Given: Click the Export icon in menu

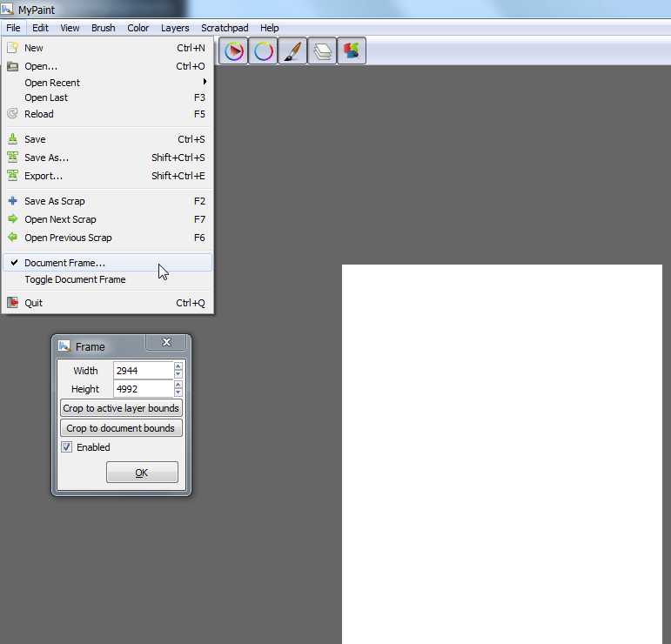Looking at the screenshot, I should (x=13, y=176).
